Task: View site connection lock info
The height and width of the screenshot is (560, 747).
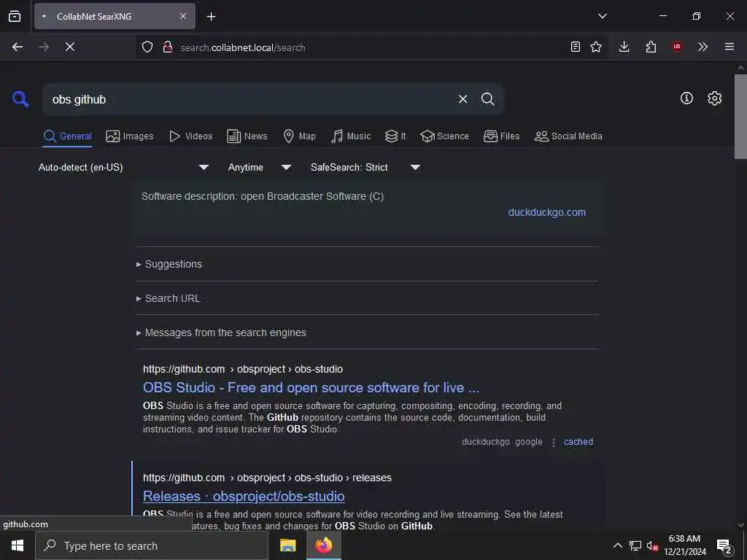Action: [x=167, y=47]
